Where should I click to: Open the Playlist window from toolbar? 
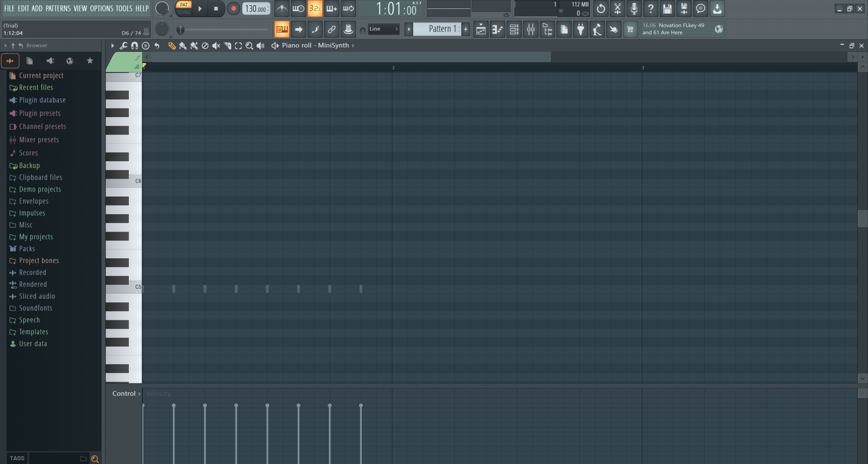coord(481,29)
